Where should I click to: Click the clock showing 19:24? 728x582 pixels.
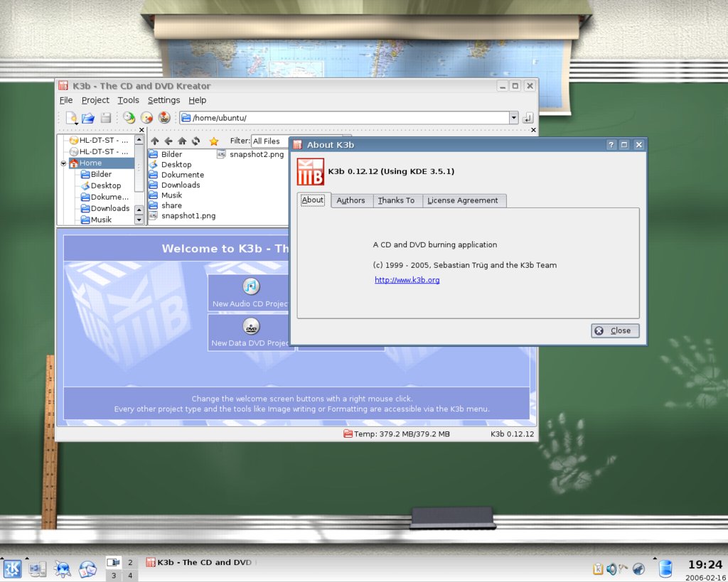[705, 565]
